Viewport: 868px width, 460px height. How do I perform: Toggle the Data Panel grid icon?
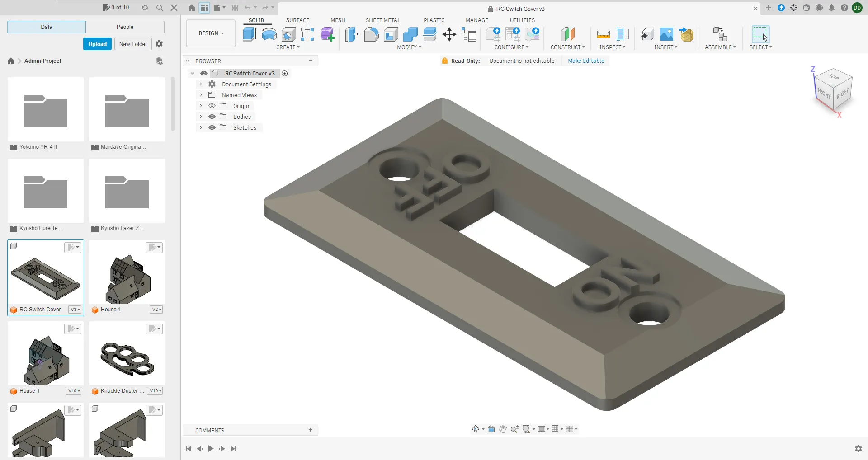point(204,8)
